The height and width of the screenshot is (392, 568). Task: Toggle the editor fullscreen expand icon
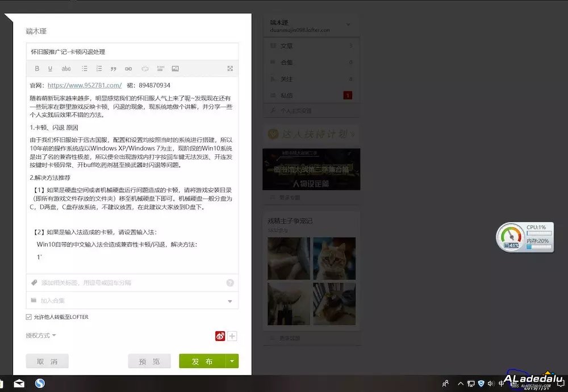click(x=230, y=68)
